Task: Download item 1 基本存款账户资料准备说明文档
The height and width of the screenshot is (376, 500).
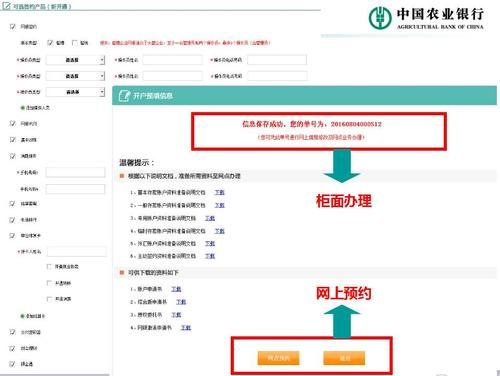Action: [x=219, y=192]
